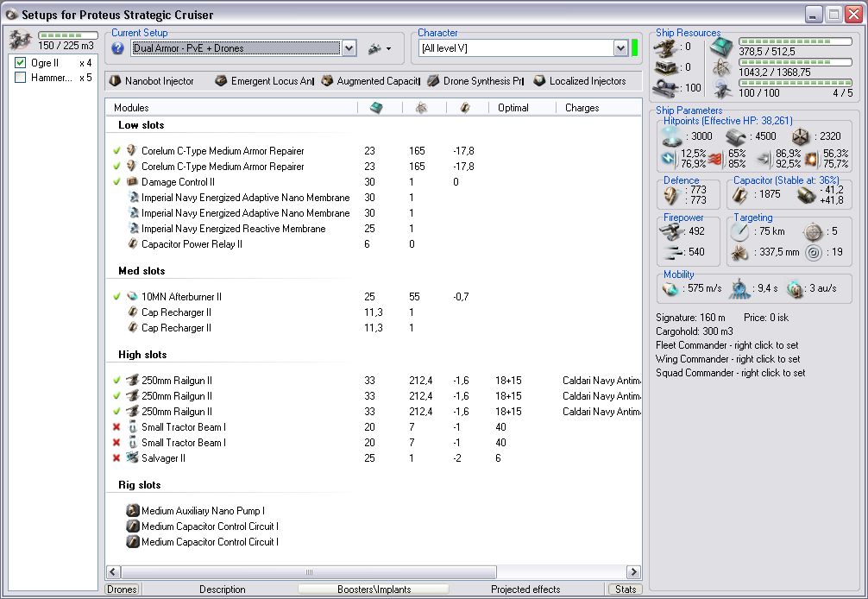This screenshot has height=599, width=868.
Task: Open the ship icon menu next to setup dropdown
Action: coord(379,48)
